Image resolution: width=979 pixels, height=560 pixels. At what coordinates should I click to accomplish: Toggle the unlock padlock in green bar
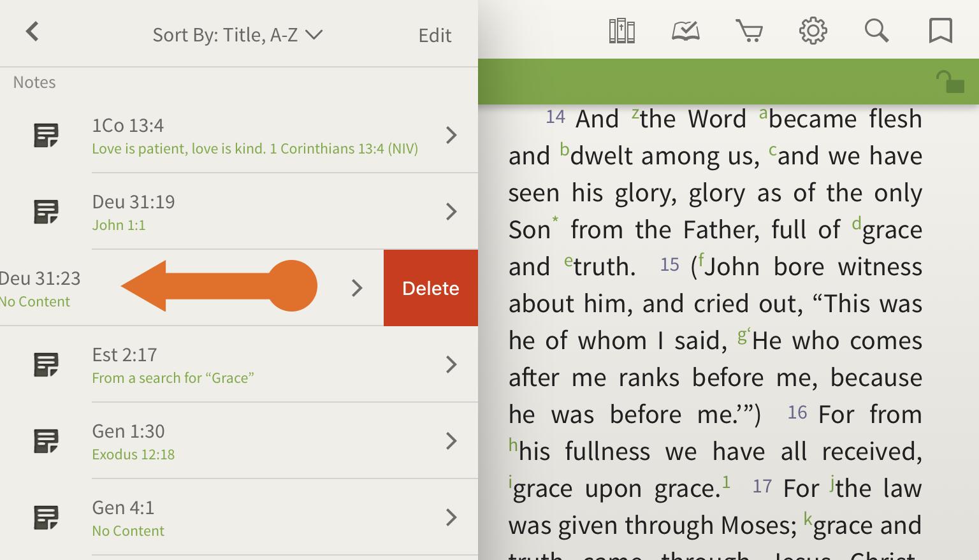950,82
